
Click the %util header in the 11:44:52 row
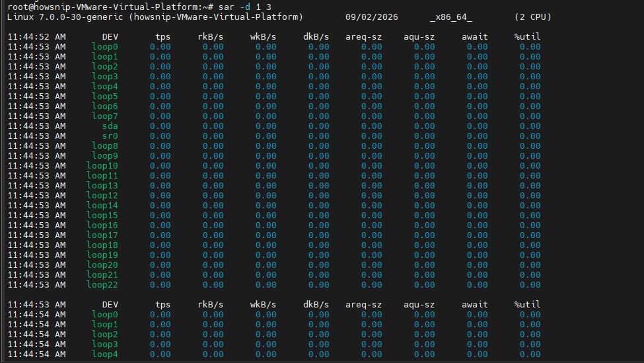[527, 36]
